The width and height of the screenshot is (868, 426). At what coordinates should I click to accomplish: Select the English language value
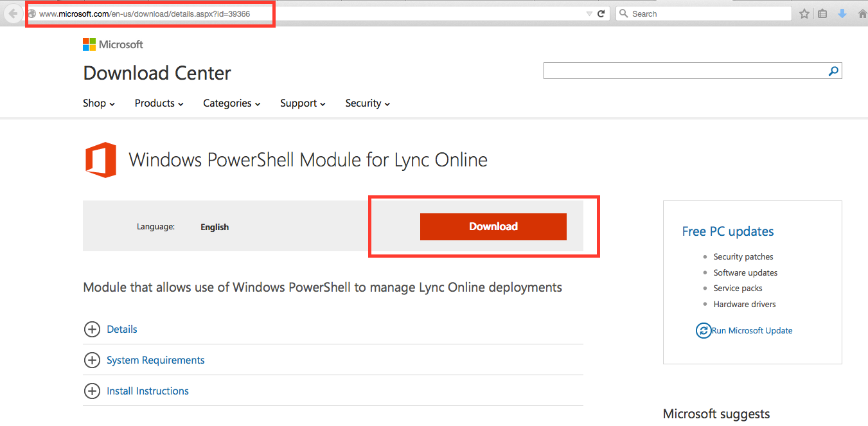[x=215, y=227]
